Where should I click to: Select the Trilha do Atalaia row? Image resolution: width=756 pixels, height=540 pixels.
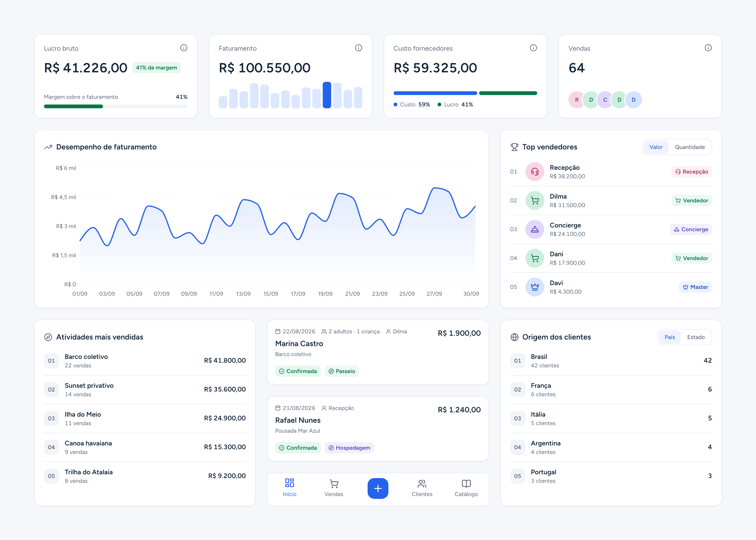(x=145, y=476)
